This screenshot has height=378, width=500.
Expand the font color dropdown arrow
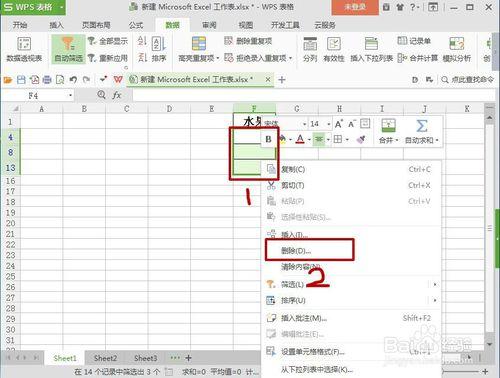308,140
